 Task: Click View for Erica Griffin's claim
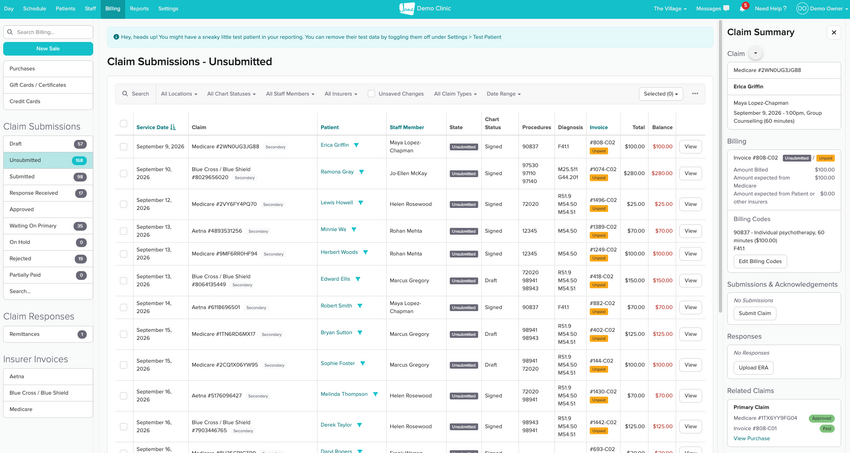tap(690, 147)
